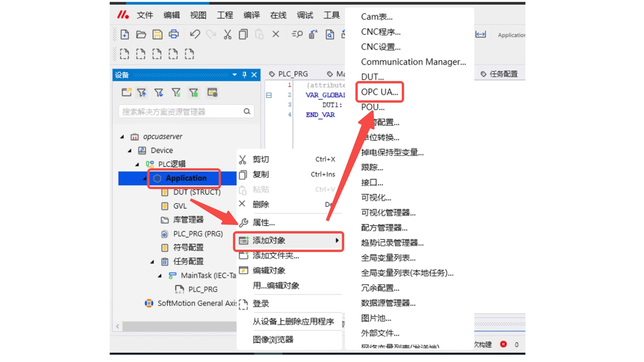Click the device tree horizontal scrollbar
Viewport: 644px width, 362px height.
click(178, 326)
